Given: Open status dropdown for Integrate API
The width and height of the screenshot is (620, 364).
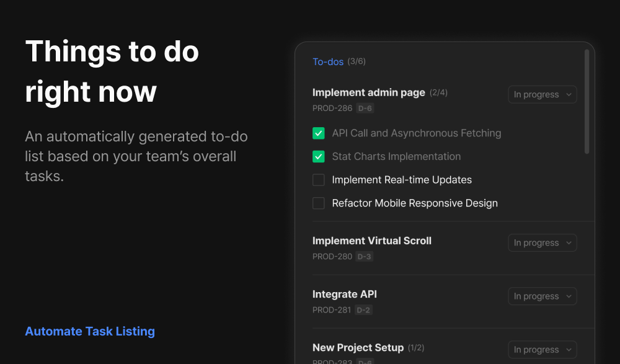Looking at the screenshot, I should coord(542,296).
